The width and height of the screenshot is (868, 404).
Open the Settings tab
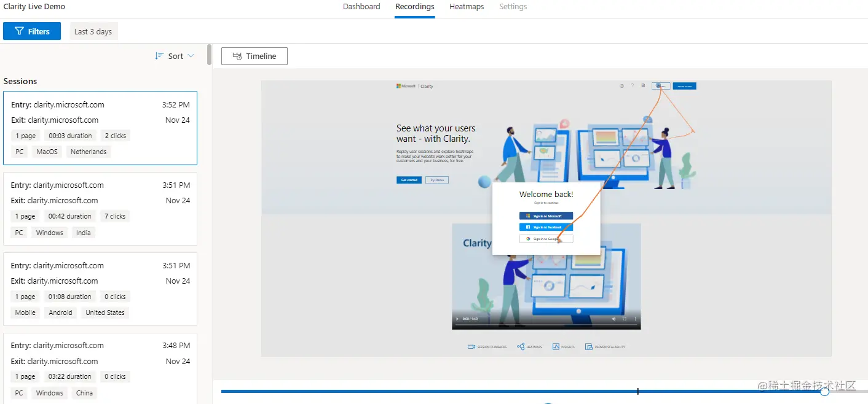point(513,7)
